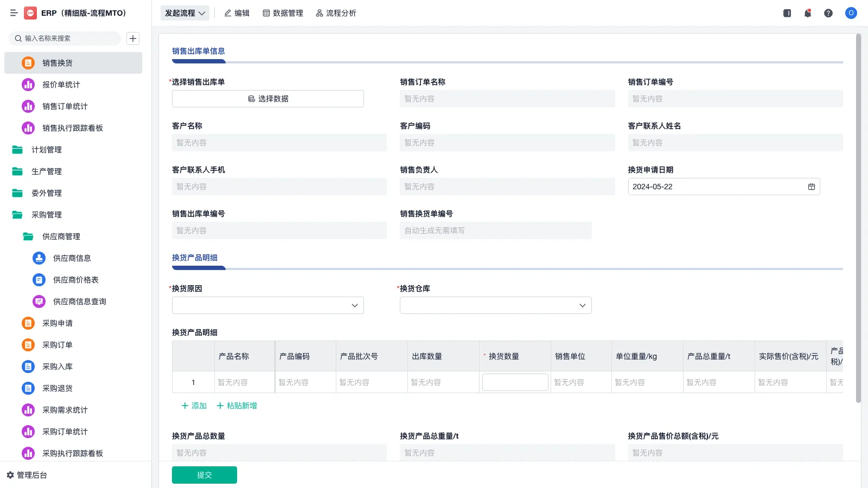Click the user avatar in top right
Screen dimensions: 868x488
pyautogui.click(x=851, y=13)
